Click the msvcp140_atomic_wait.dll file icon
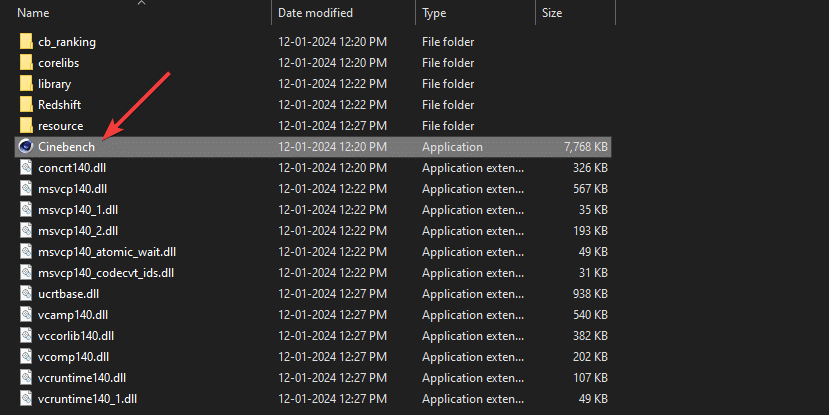This screenshot has width=829, height=415. pos(26,252)
